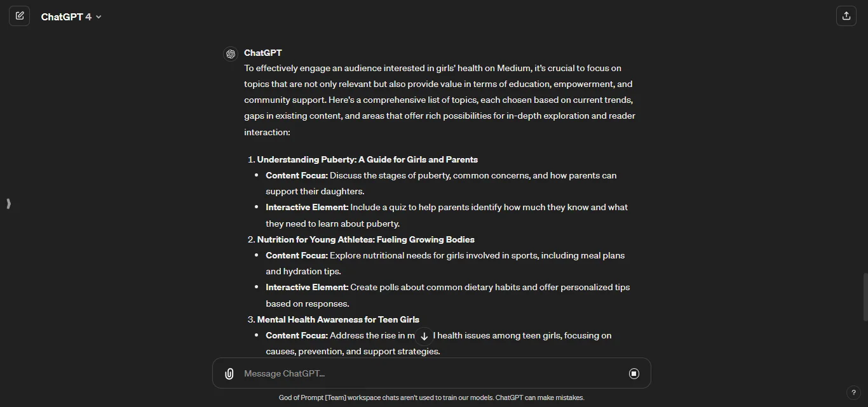Stop generation with the stop square icon
868x407 pixels.
pos(634,373)
